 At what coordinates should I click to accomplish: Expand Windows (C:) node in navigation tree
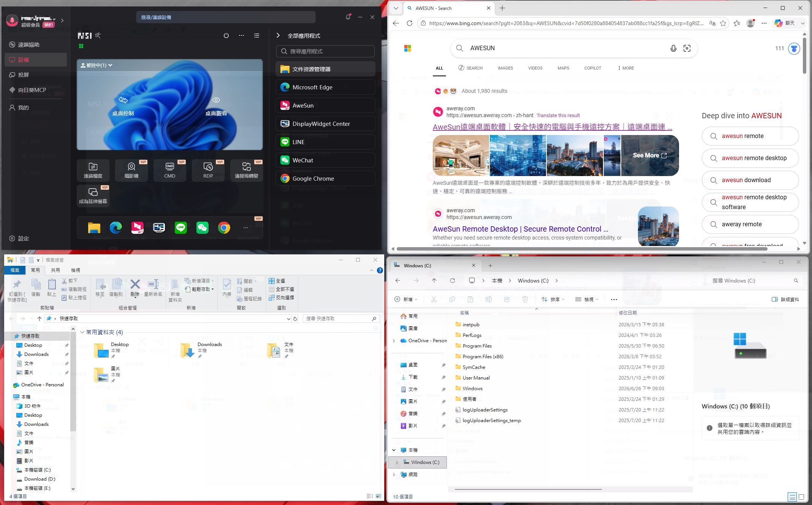click(397, 462)
